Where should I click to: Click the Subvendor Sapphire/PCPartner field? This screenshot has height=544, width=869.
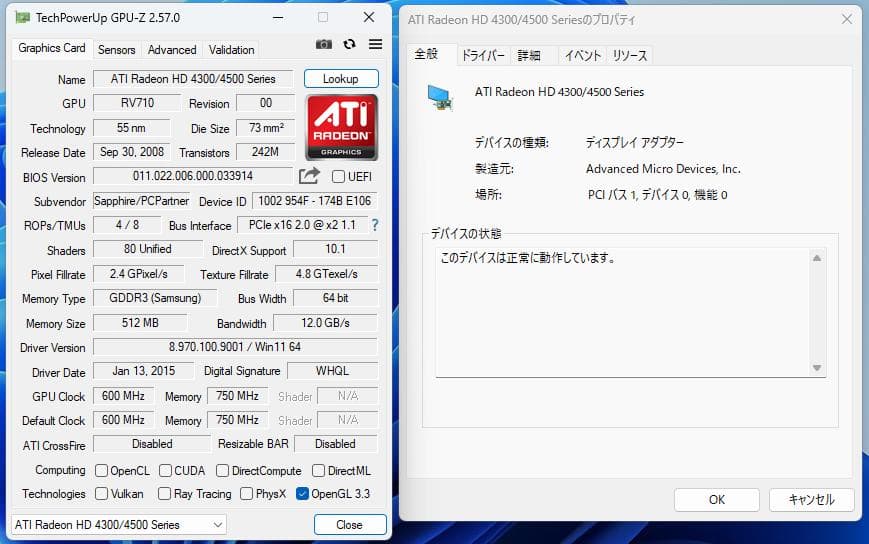[141, 201]
